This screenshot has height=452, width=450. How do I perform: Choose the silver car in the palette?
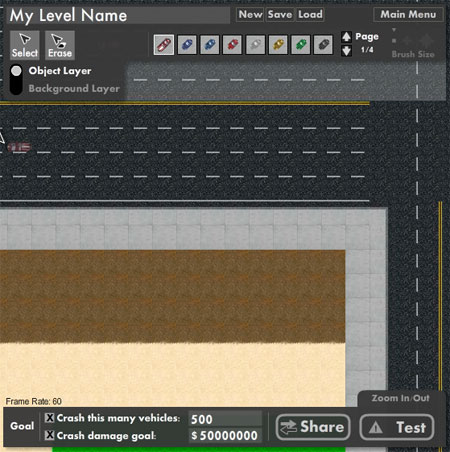[255, 44]
